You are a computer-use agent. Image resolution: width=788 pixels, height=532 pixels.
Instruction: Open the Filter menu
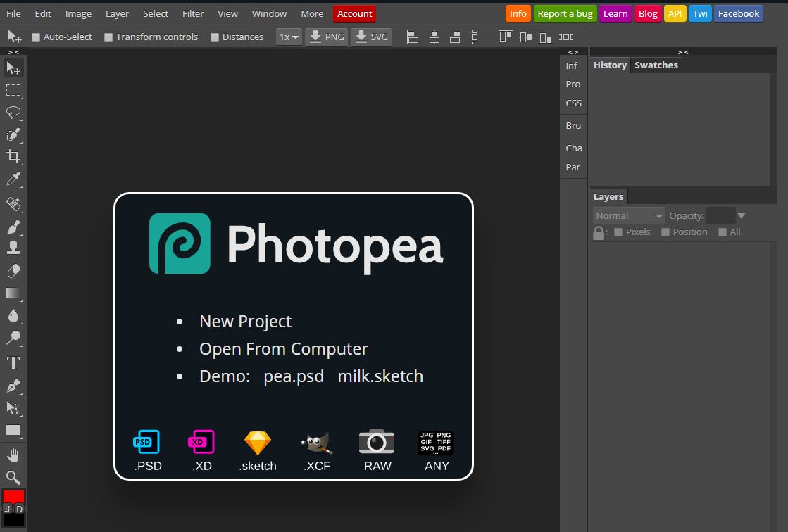coord(193,13)
